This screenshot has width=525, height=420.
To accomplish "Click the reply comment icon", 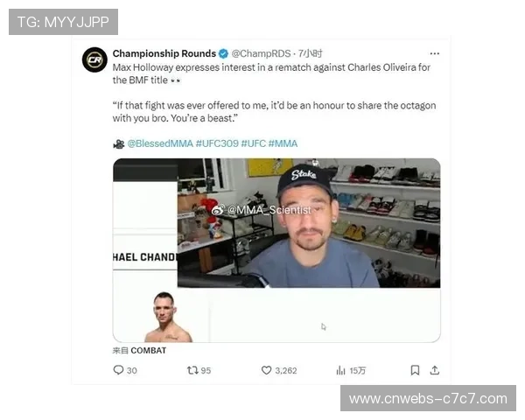I will 118,370.
